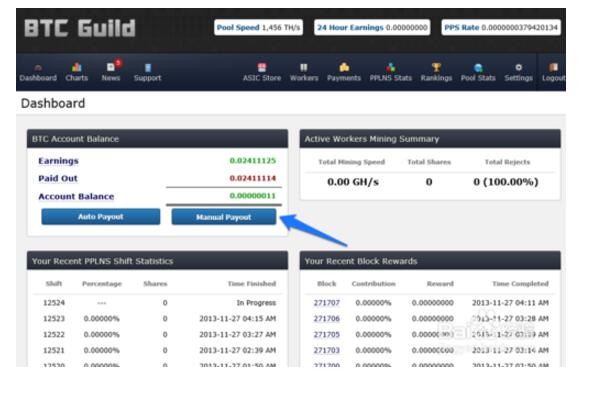
Task: Go to the ASIC Store icon
Action: [x=262, y=67]
